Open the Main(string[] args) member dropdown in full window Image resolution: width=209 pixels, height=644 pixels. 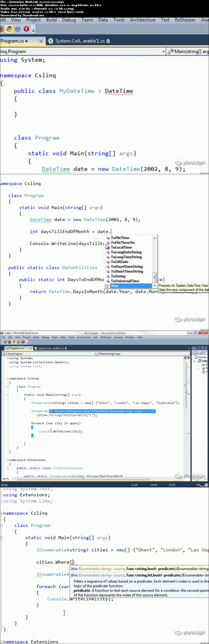click(x=189, y=354)
